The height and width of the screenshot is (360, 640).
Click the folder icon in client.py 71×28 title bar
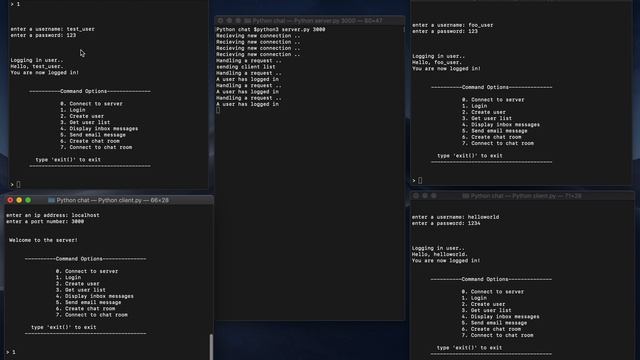[x=465, y=196]
